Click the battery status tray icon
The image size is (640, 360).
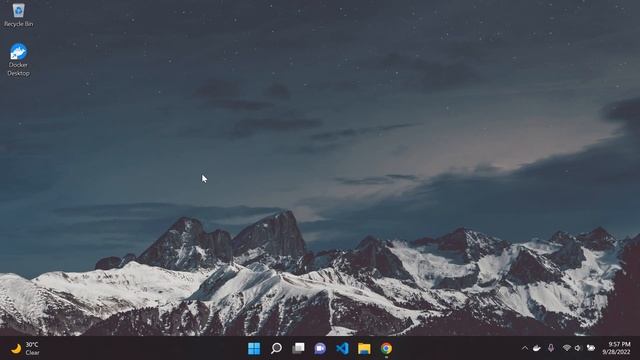pyautogui.click(x=591, y=348)
